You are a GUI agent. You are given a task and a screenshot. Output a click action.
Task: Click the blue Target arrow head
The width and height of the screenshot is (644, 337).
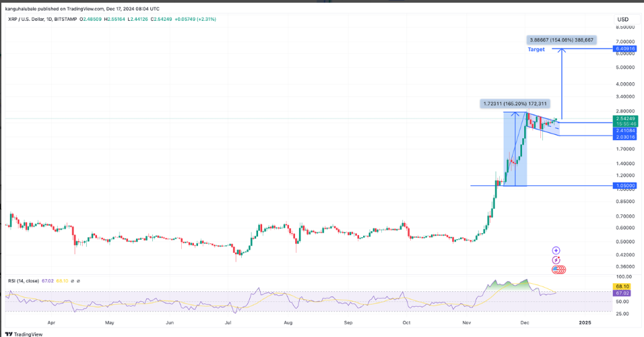tap(562, 51)
